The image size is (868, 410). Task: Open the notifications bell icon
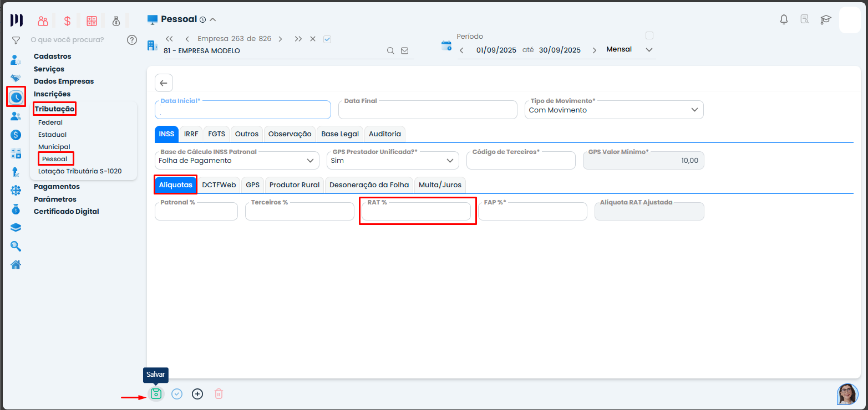784,20
